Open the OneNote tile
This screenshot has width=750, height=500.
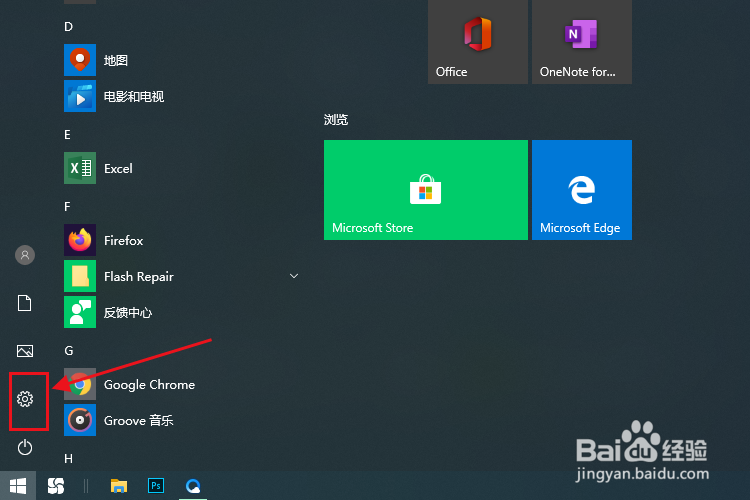(582, 42)
